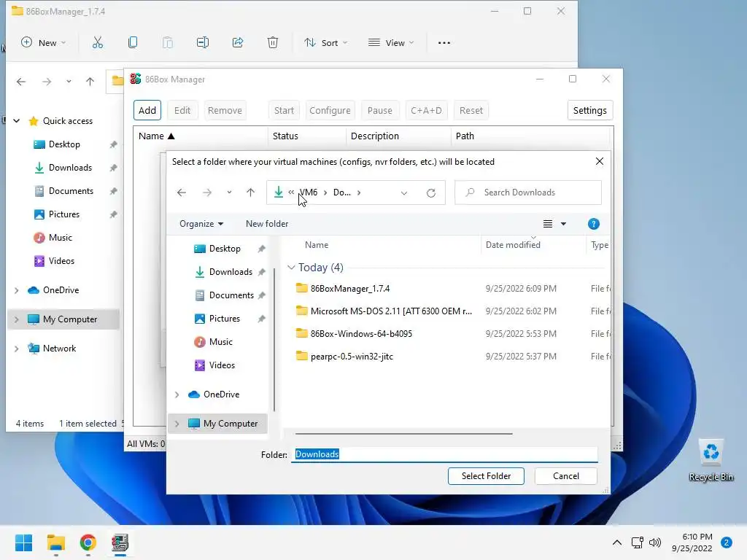The image size is (747, 560).
Task: Sort by the Name column in 86Box Manager
Action: click(200, 136)
